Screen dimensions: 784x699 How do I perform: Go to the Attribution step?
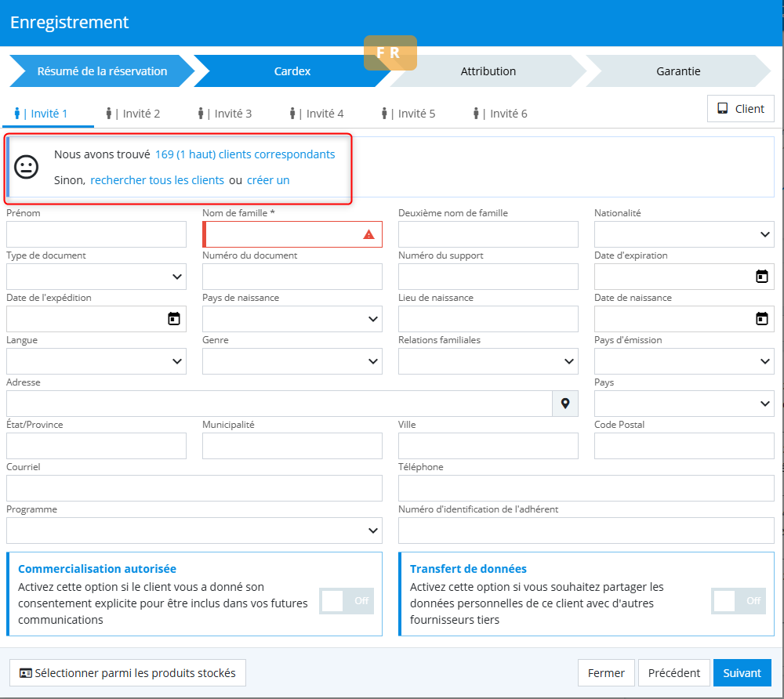488,71
